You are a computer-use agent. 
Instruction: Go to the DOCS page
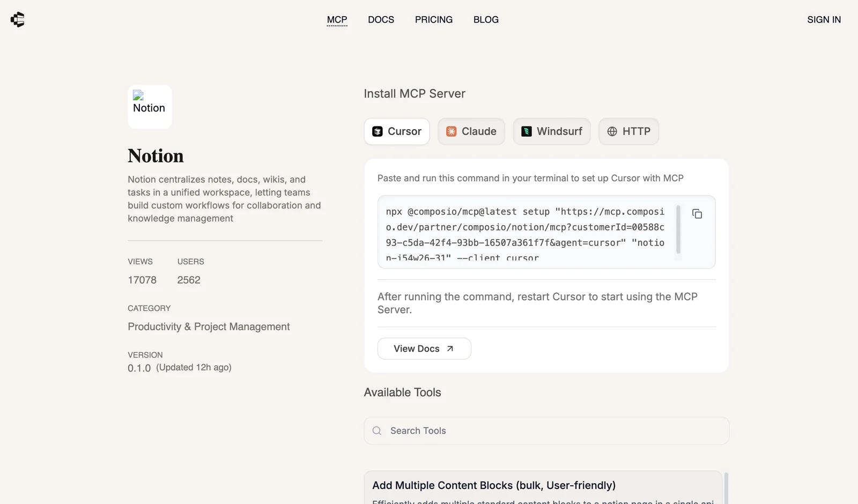coord(381,20)
